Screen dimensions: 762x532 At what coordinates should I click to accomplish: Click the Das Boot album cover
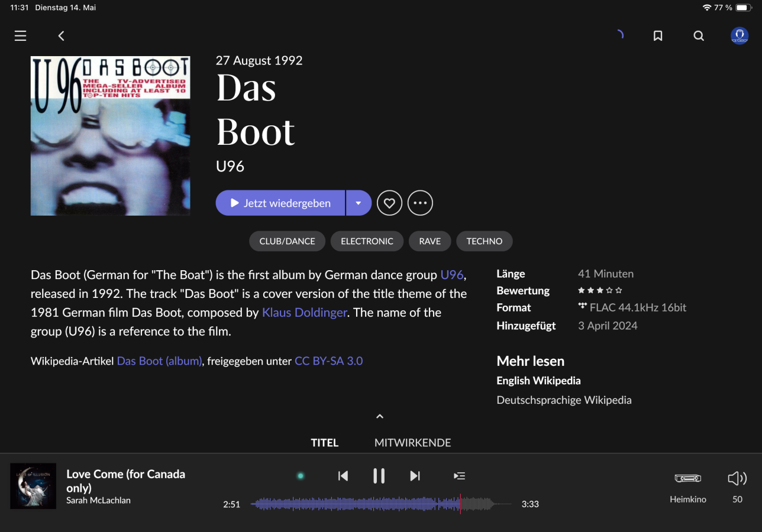pyautogui.click(x=111, y=136)
